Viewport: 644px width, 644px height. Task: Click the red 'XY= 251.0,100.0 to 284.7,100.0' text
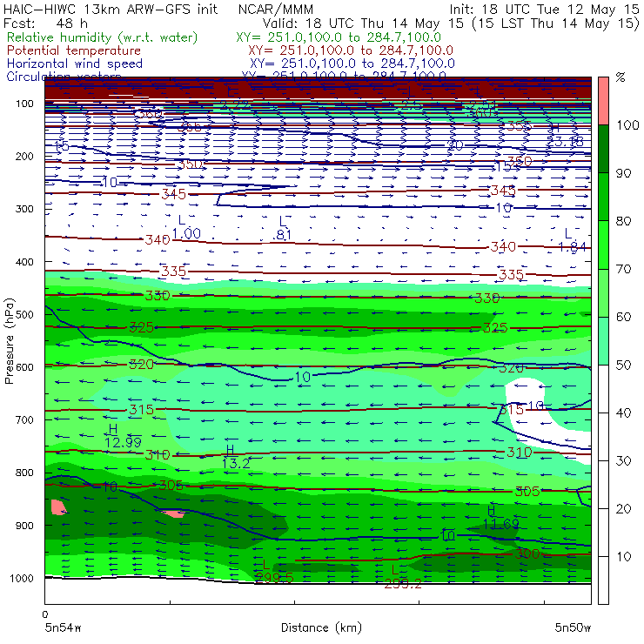(351, 50)
